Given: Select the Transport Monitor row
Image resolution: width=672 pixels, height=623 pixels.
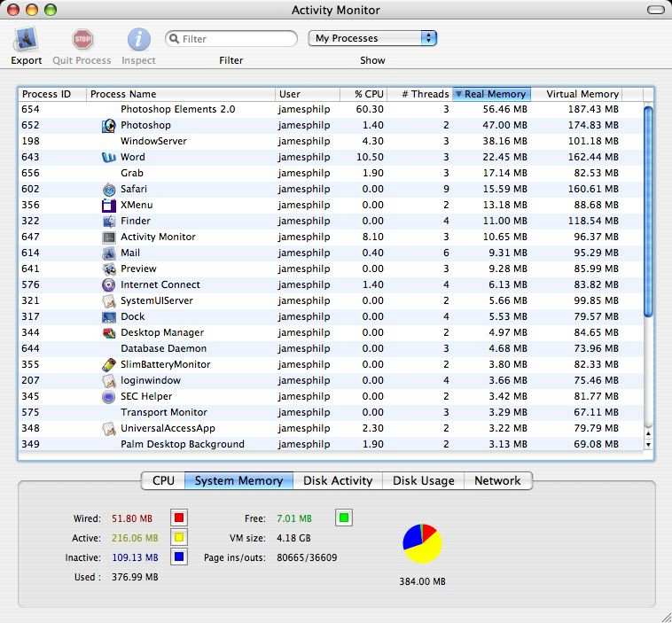Looking at the screenshot, I should (331, 413).
